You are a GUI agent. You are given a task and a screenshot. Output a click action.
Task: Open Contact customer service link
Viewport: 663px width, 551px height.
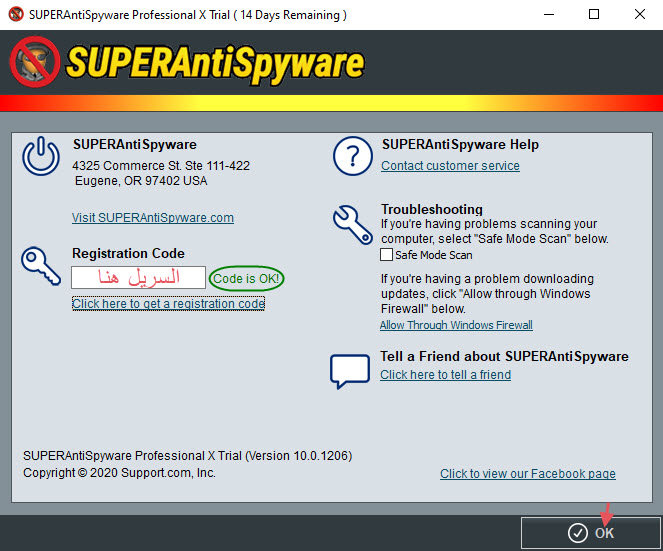[450, 166]
